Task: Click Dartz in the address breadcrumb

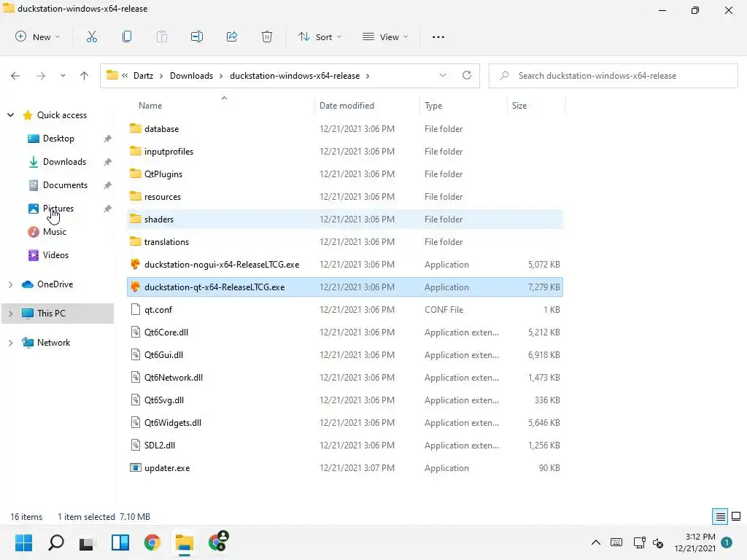Action: click(144, 76)
